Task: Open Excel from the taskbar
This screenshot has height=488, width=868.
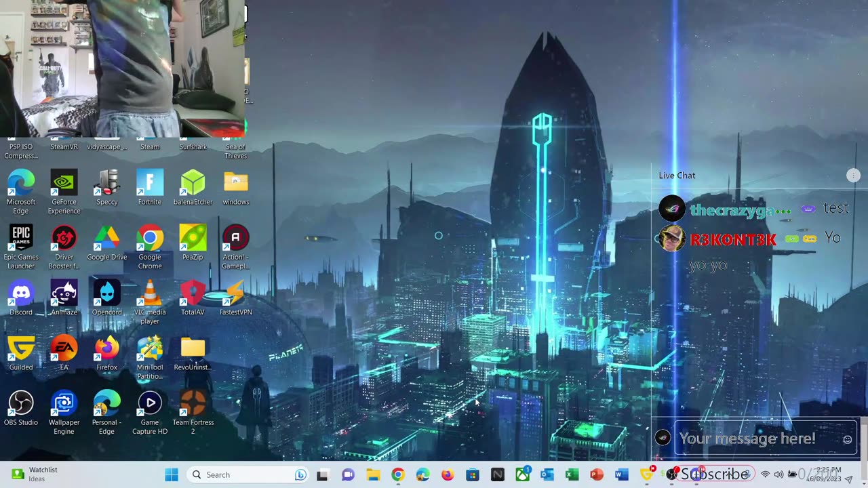Action: pyautogui.click(x=572, y=474)
